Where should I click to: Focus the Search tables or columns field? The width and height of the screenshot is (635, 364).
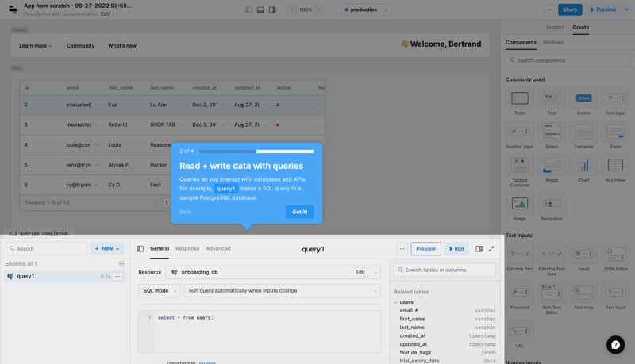click(444, 270)
